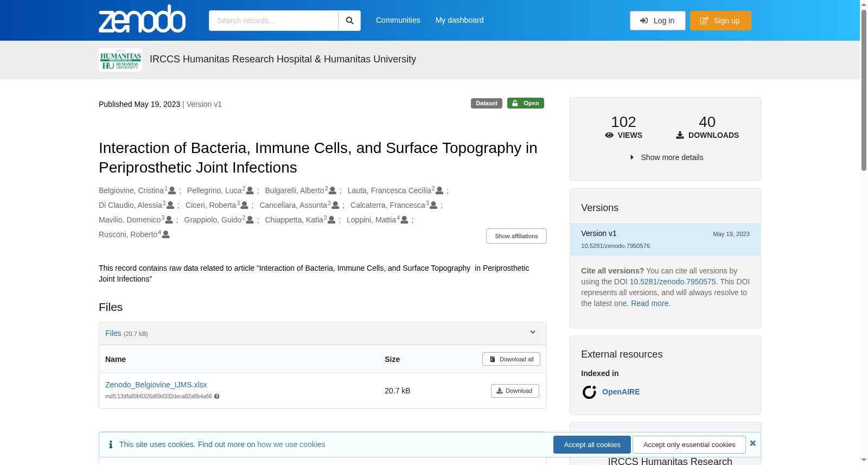The width and height of the screenshot is (868, 465).
Task: Click author name Rusconi, Roberto
Action: coord(128,234)
